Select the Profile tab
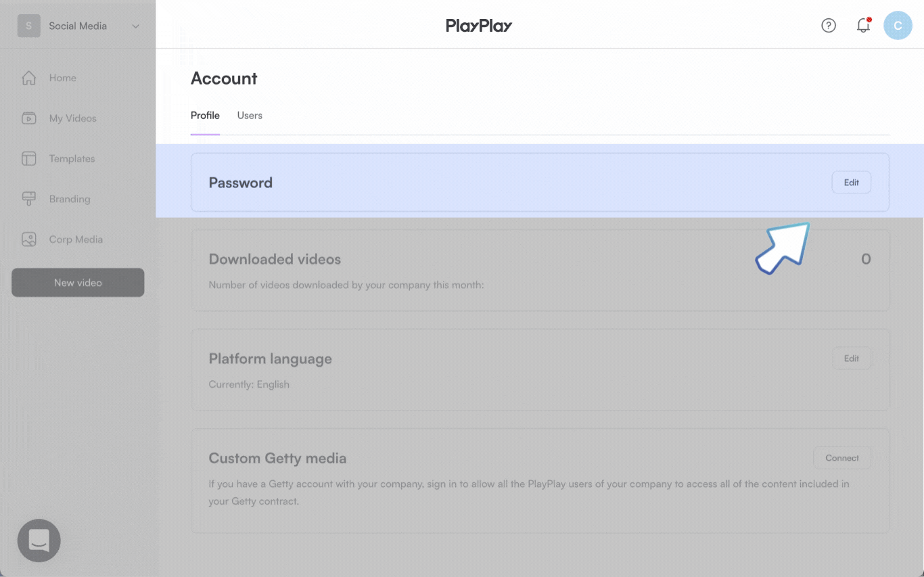This screenshot has height=577, width=924. [205, 115]
